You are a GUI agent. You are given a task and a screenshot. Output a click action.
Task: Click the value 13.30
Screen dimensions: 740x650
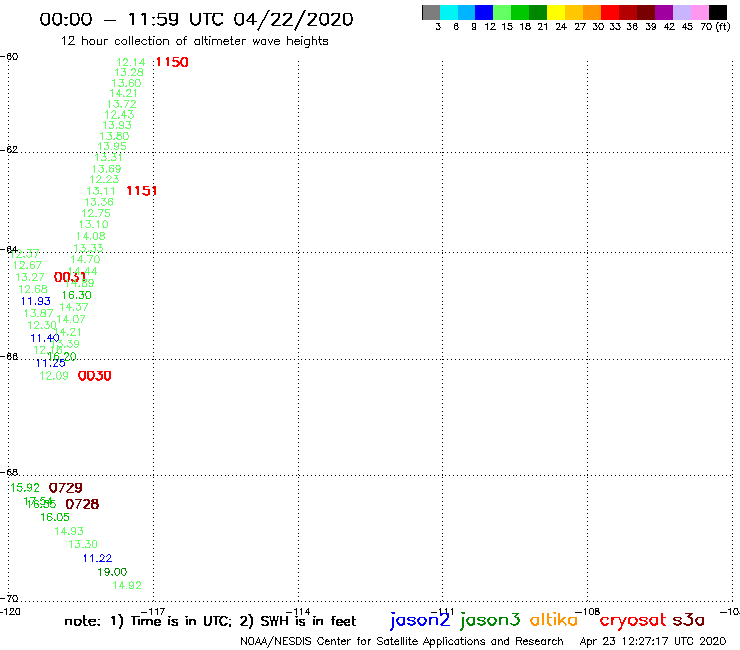(x=83, y=544)
